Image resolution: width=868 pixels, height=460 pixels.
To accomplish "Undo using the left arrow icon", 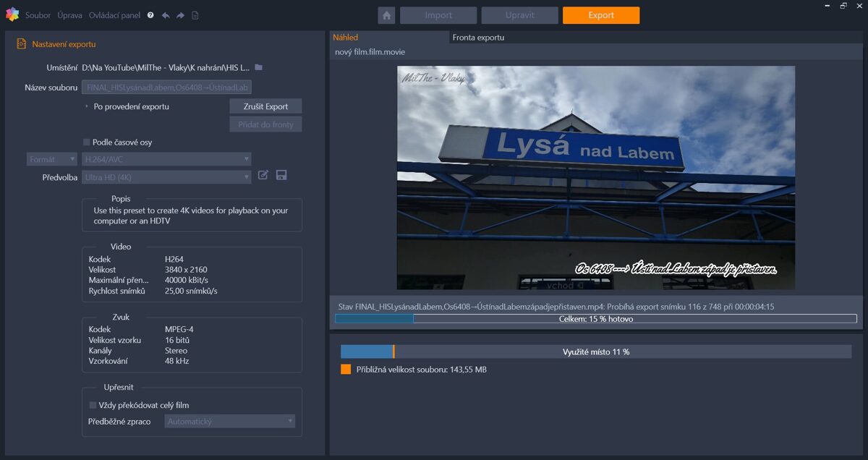I will pyautogui.click(x=166, y=15).
